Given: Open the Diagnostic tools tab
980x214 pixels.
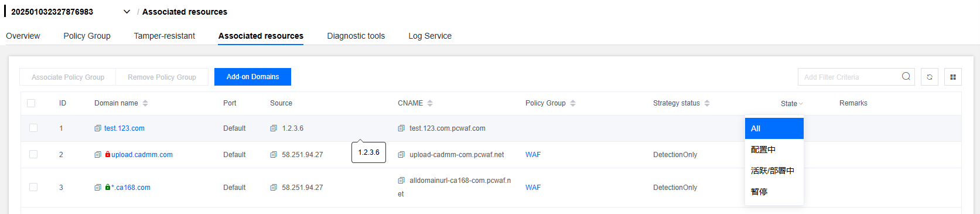Looking at the screenshot, I should [x=356, y=36].
